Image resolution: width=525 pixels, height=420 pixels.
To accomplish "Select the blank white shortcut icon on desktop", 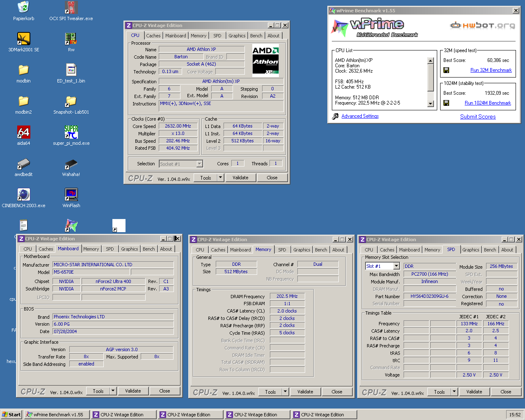I will point(119,226).
